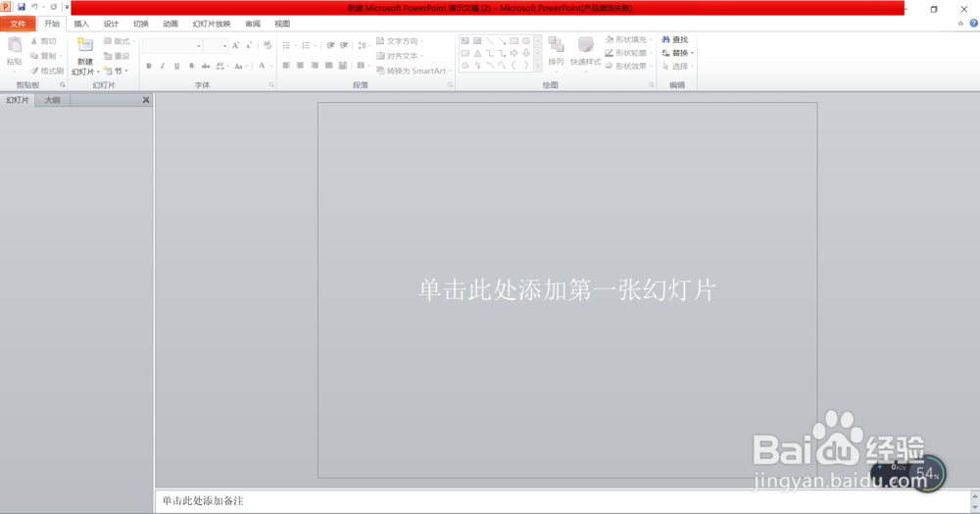980x514 pixels.
Task: Click the Columns icon in paragraph group
Action: pos(361,65)
